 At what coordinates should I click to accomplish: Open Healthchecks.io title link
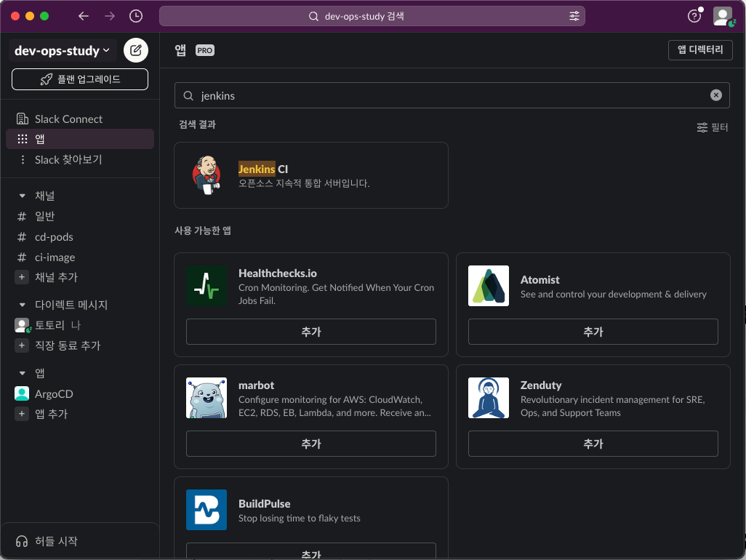(x=277, y=273)
